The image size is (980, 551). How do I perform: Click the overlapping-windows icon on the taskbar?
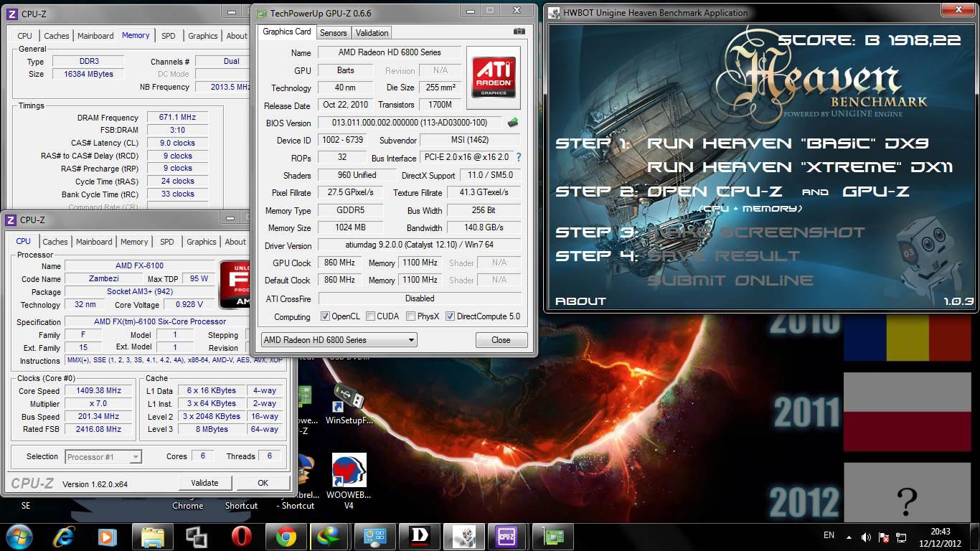[197, 537]
